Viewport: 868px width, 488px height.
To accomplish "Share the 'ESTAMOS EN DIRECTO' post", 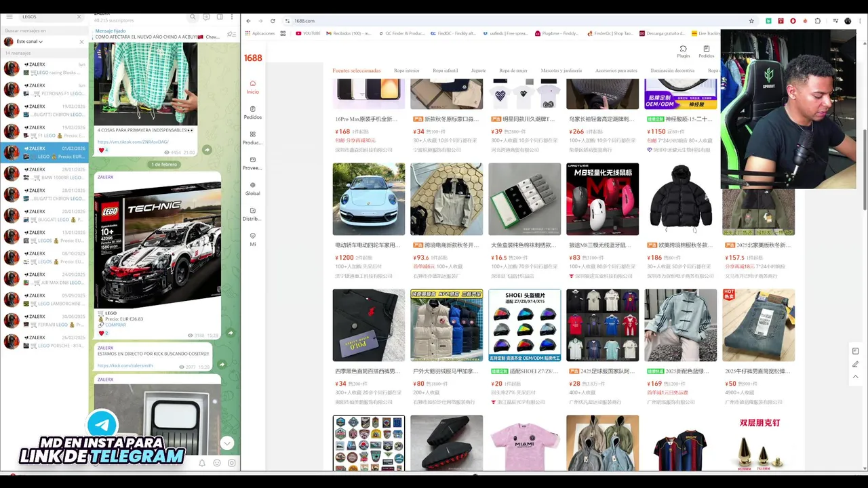I will click(x=221, y=365).
